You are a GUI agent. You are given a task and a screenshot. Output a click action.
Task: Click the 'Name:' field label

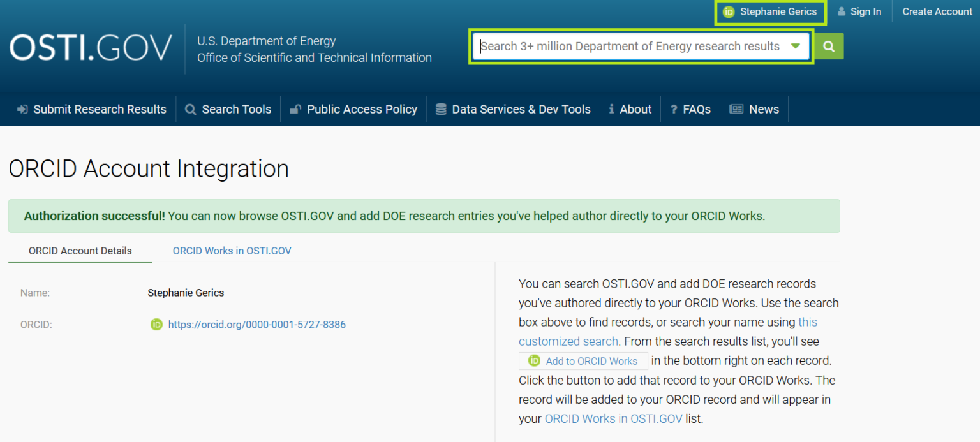pos(35,293)
